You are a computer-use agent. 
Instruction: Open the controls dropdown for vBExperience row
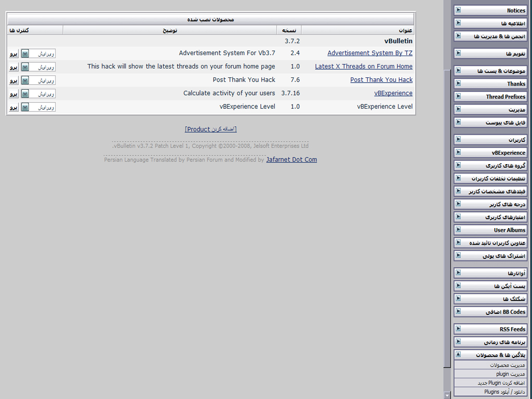[x=38, y=94]
